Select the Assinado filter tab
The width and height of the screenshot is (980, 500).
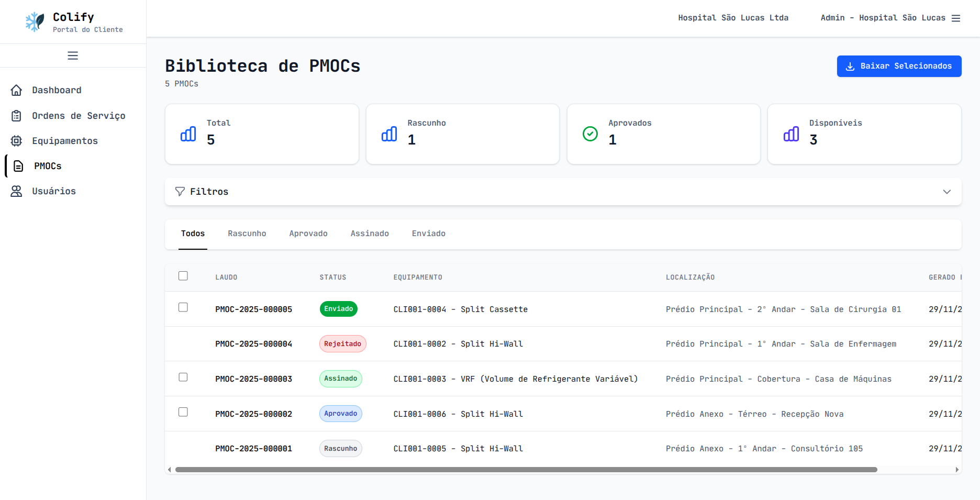(x=370, y=233)
